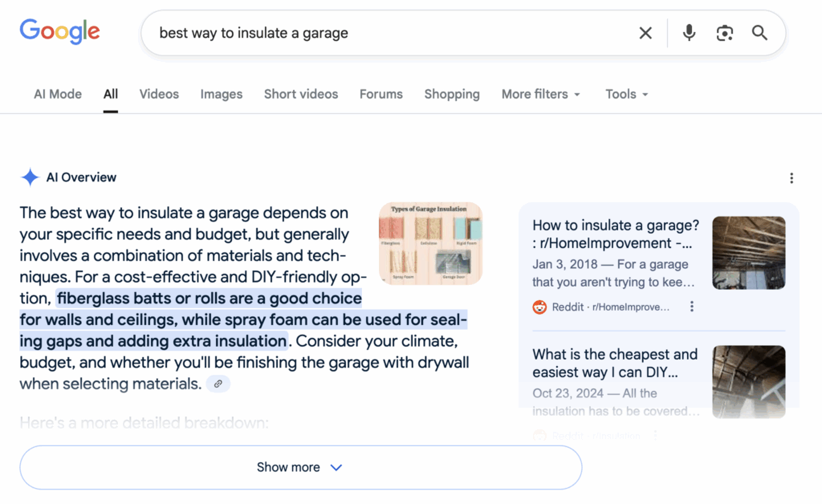Clear the search query with X icon
Screen dimensions: 822x504
point(645,33)
